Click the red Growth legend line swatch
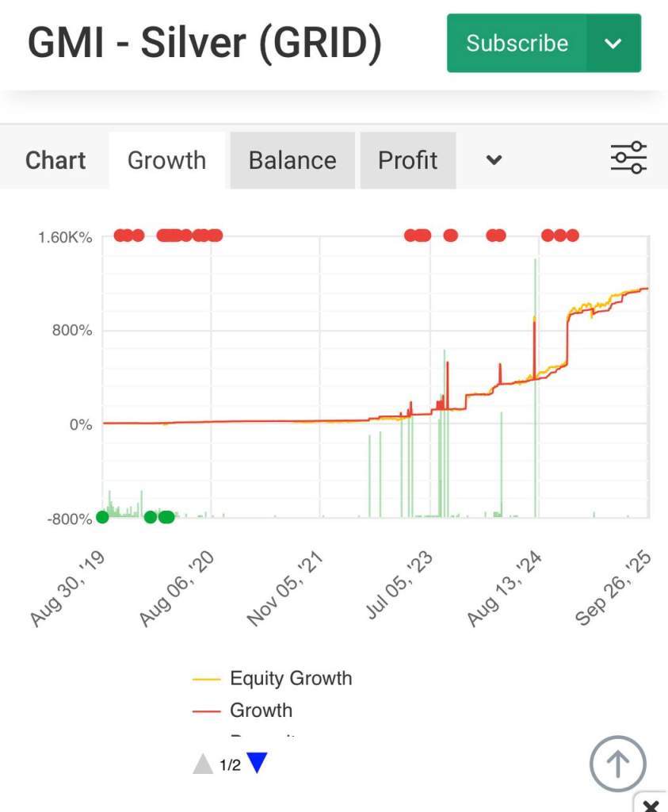The width and height of the screenshot is (668, 812). (x=206, y=711)
